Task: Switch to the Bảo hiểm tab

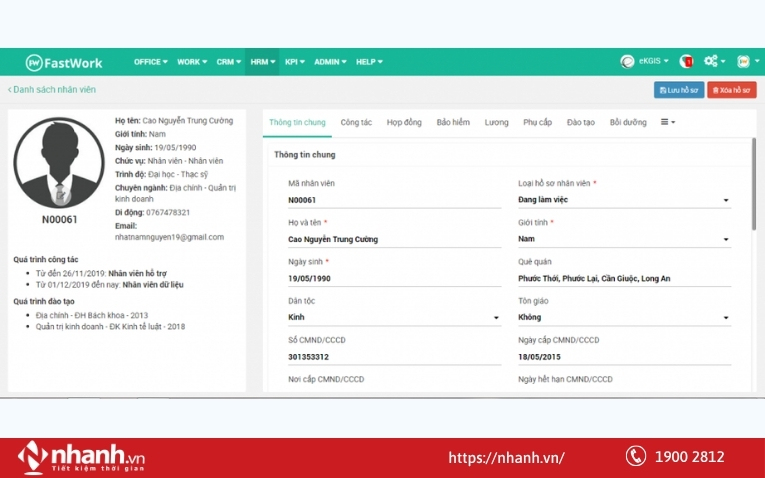Action: pyautogui.click(x=453, y=122)
